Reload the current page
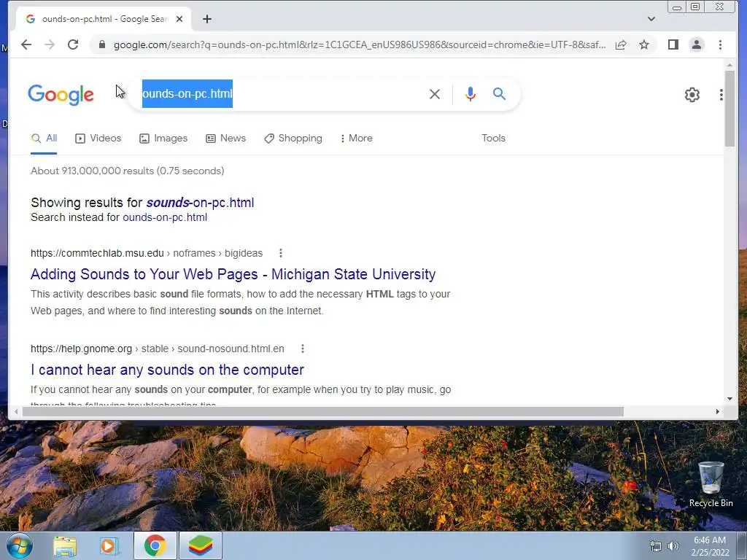 point(73,44)
